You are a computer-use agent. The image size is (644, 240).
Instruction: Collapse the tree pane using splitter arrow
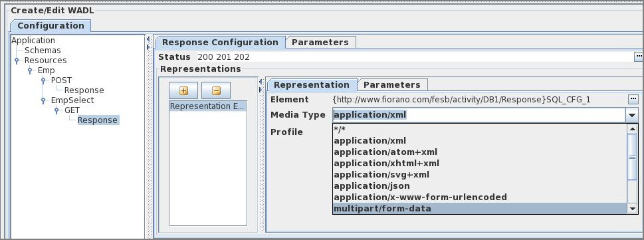(148, 39)
